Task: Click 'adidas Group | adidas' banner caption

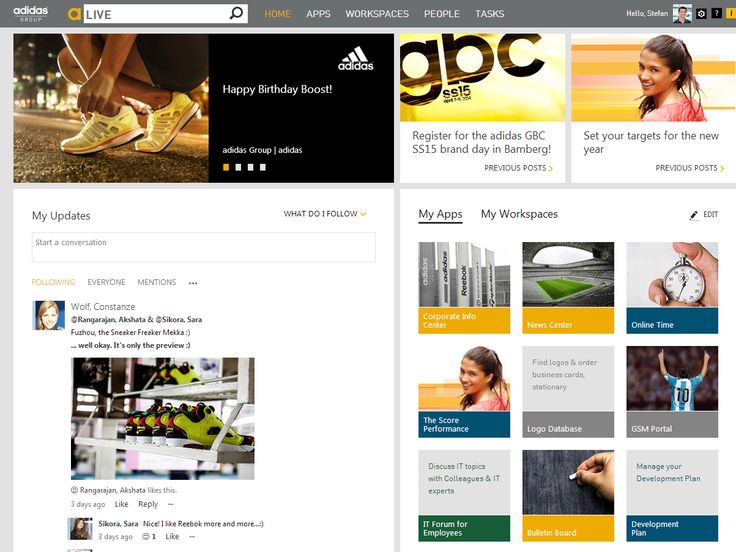Action: pyautogui.click(x=262, y=150)
